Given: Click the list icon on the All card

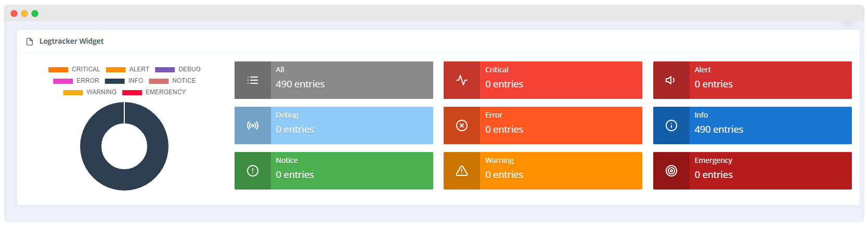Looking at the screenshot, I should [253, 80].
